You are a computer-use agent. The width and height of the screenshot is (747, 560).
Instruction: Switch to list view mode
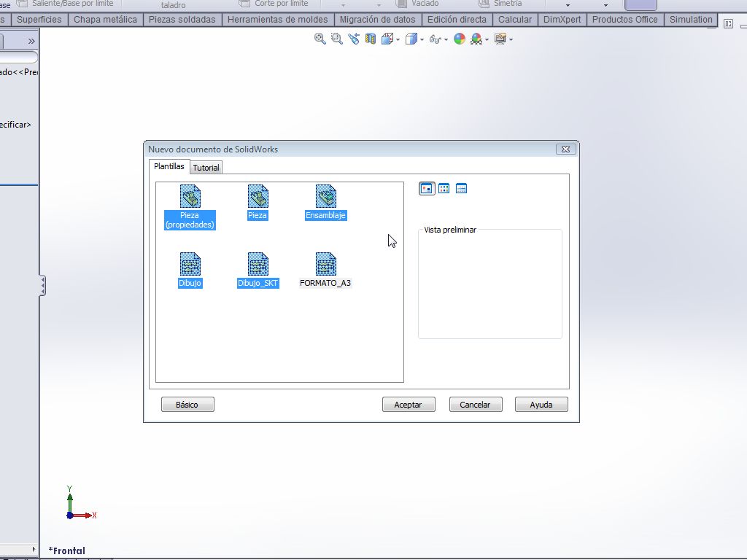coord(444,189)
